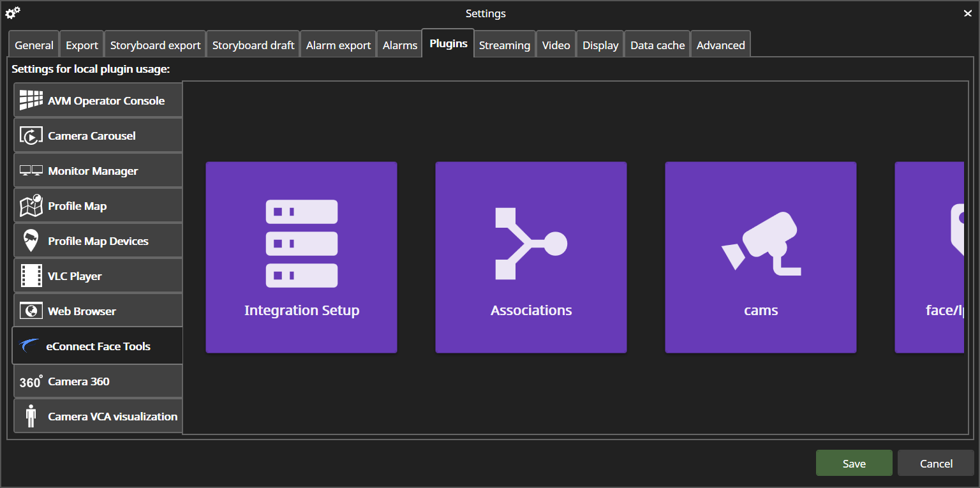
Task: Click the server stack icon on Integration Setup
Action: click(x=302, y=243)
